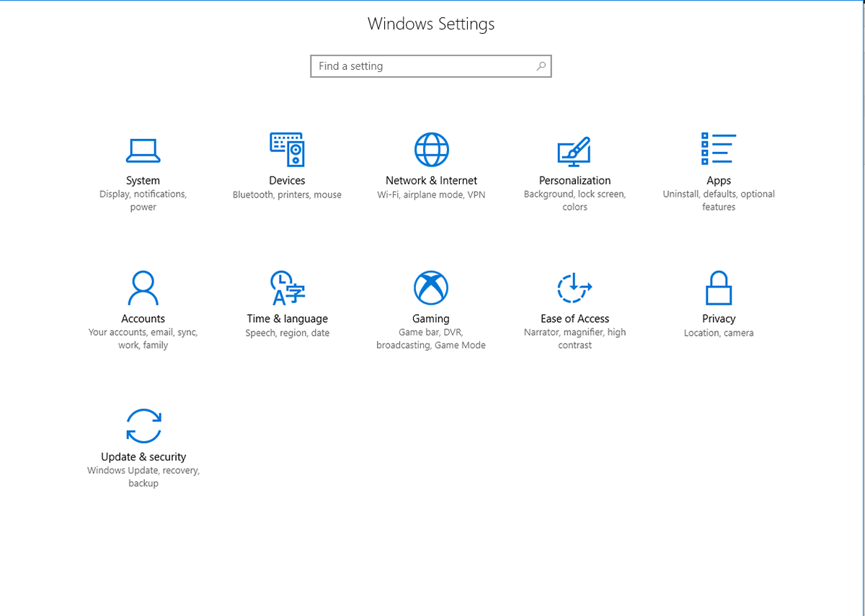Select the 'Update & security' title text
865x616 pixels.
pyautogui.click(x=143, y=457)
